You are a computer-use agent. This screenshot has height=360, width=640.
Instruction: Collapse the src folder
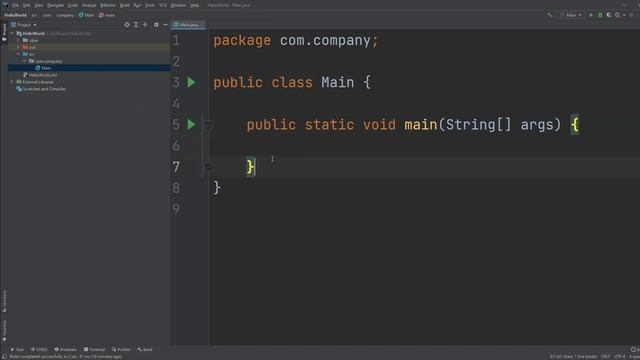click(18, 54)
